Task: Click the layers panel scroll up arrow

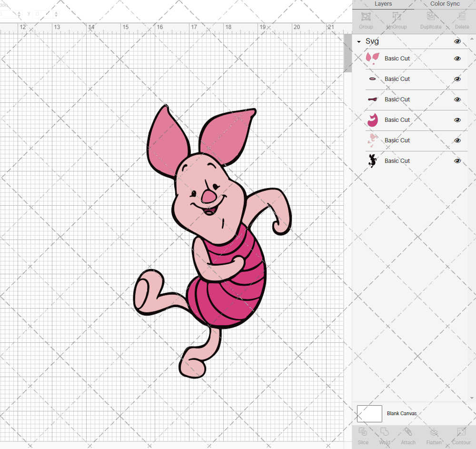Action: tap(471, 39)
